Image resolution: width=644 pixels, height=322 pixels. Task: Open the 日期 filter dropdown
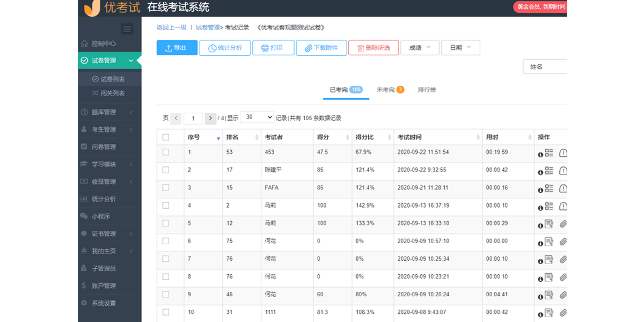click(x=460, y=48)
